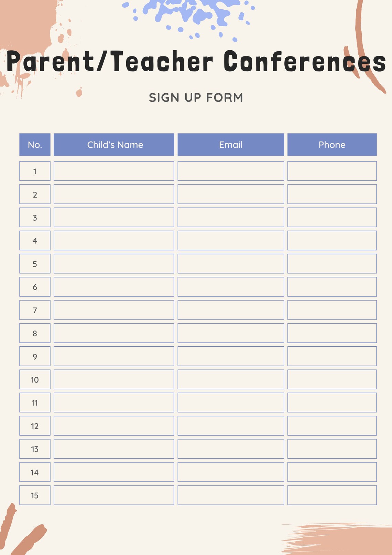
Task: Click the Email field in row 12
Action: click(231, 426)
